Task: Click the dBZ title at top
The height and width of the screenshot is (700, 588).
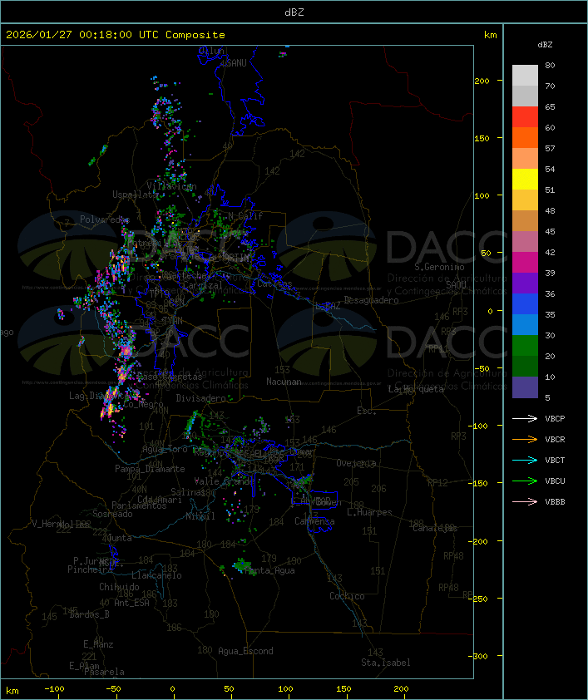Action: 294,12
